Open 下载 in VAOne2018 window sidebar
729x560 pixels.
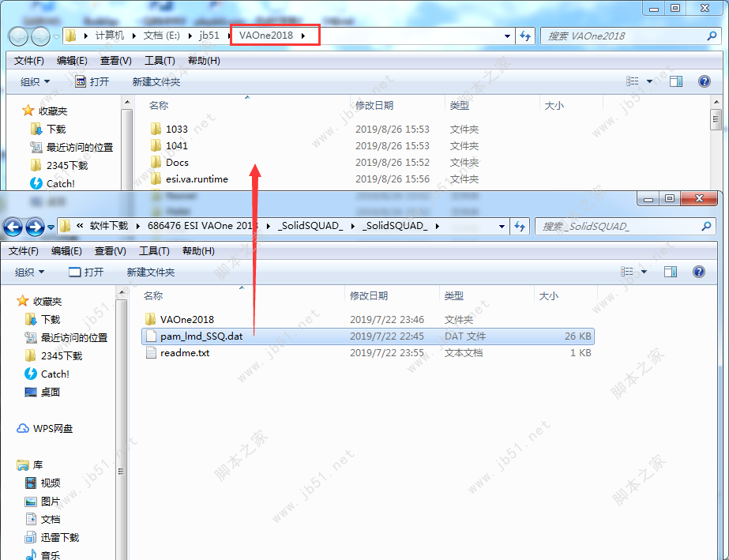tap(47, 130)
